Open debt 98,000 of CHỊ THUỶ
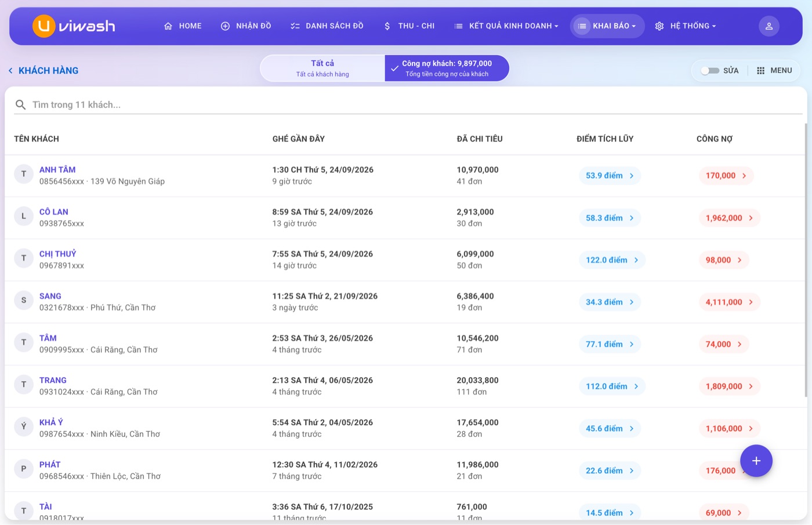The height and width of the screenshot is (525, 812). click(724, 260)
